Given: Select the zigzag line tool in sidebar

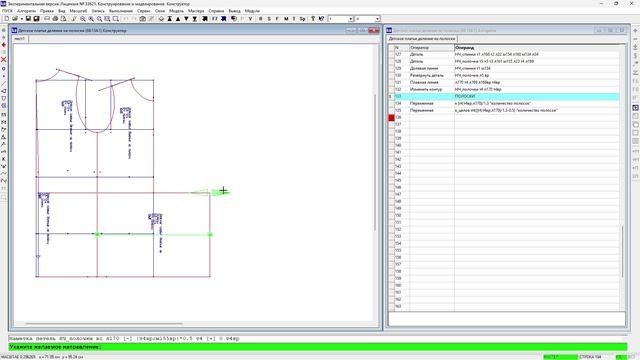Looking at the screenshot, I should [x=4, y=181].
